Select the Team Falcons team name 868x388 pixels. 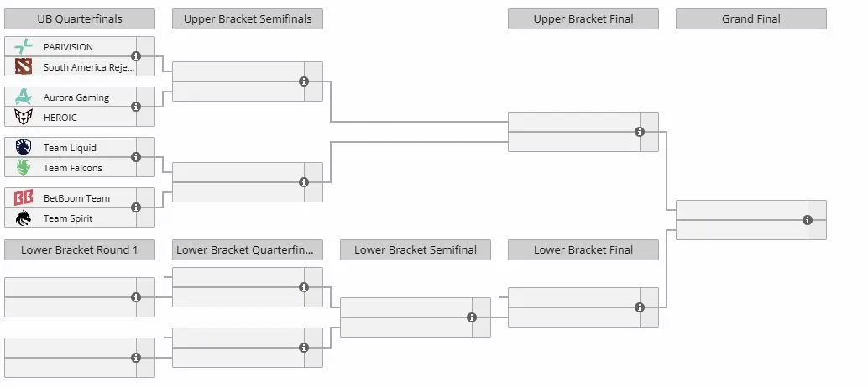pyautogui.click(x=72, y=168)
